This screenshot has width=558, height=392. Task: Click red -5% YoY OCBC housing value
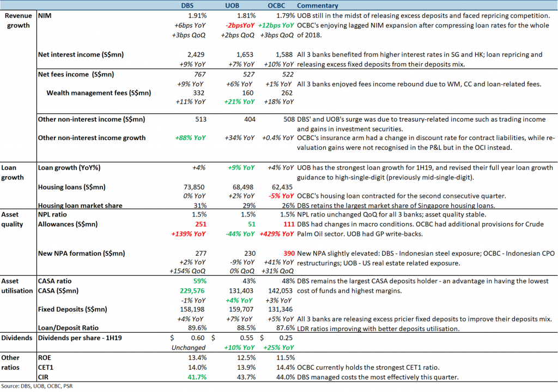[x=281, y=196]
